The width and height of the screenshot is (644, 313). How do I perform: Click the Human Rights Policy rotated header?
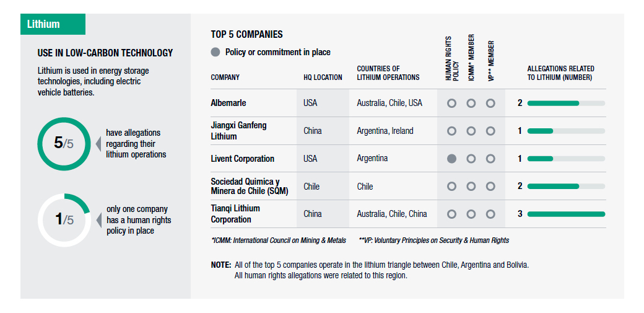point(451,59)
